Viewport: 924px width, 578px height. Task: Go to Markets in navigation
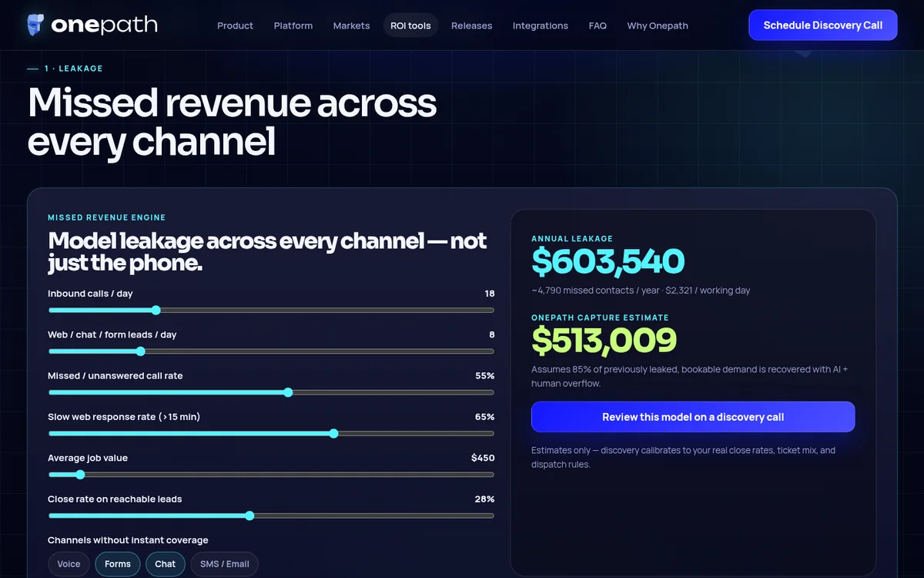351,25
